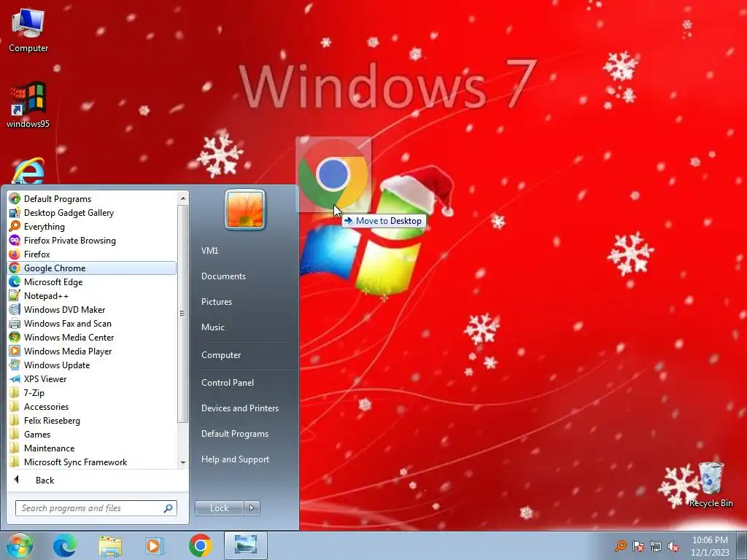Click the network tray icon
This screenshot has height=560, width=747.
[656, 546]
